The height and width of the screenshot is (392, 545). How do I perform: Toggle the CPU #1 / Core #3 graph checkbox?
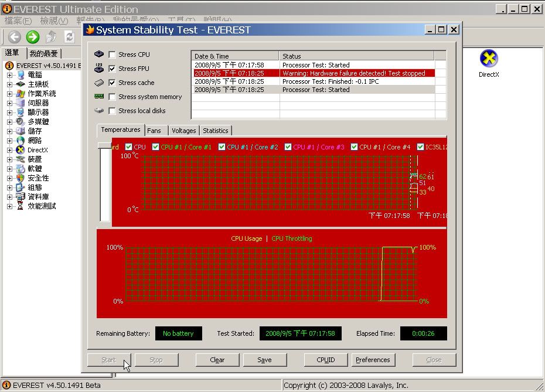tap(288, 147)
